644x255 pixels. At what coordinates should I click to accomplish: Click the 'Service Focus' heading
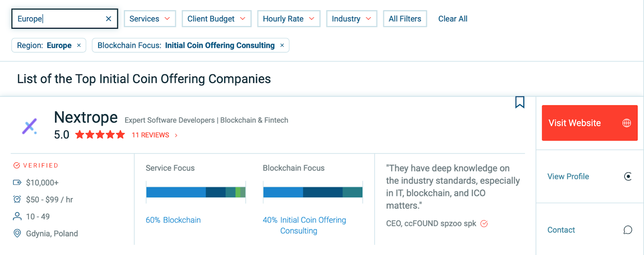[x=170, y=168]
